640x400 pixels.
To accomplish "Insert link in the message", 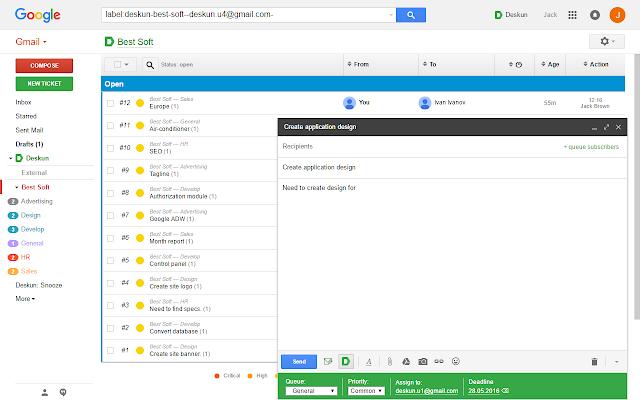I will pos(440,360).
